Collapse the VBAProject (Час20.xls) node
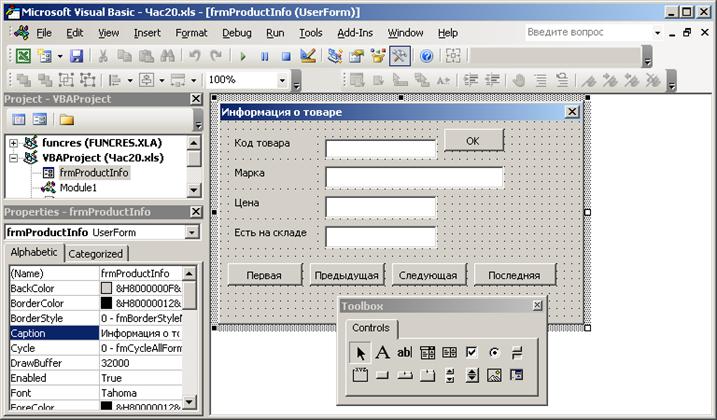 click(x=14, y=158)
